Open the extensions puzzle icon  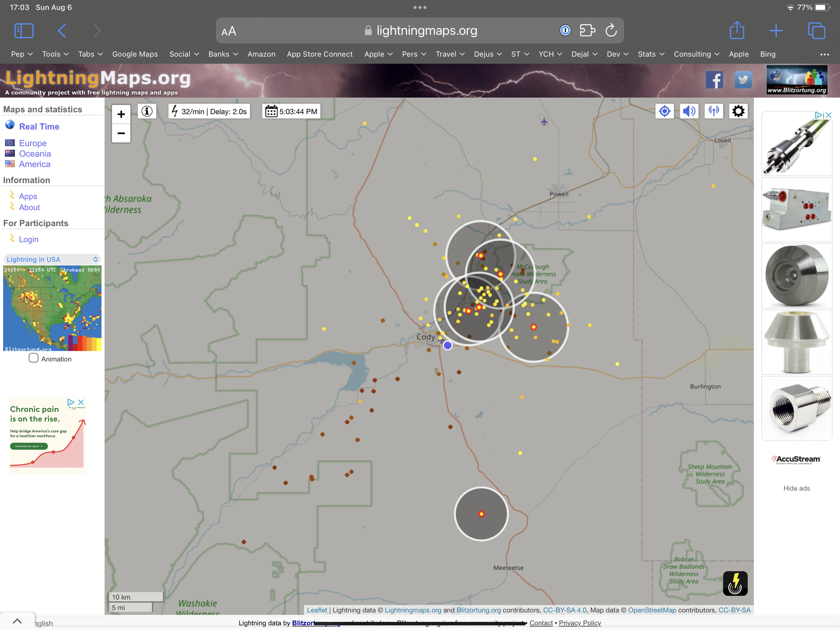(588, 30)
